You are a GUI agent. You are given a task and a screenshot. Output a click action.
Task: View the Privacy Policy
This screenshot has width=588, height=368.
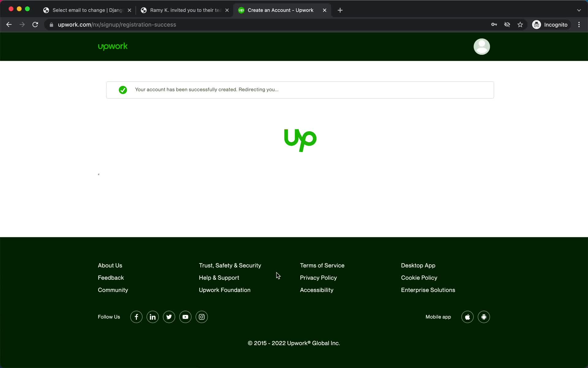tap(318, 278)
